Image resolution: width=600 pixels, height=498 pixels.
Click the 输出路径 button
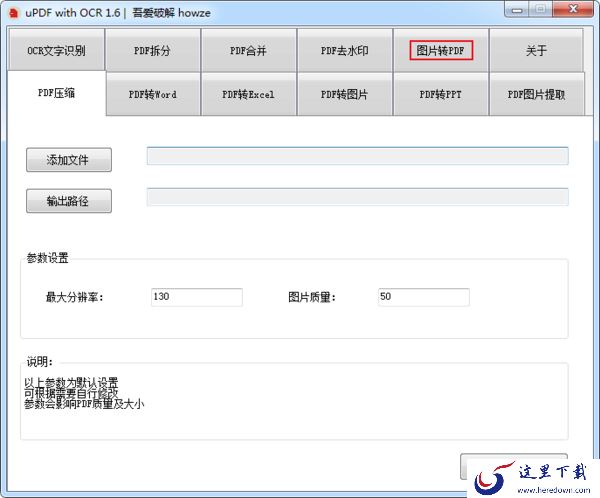(69, 201)
